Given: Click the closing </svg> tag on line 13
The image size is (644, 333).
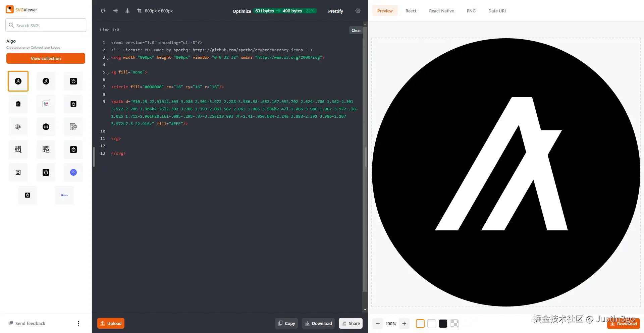Looking at the screenshot, I should pyautogui.click(x=118, y=153).
